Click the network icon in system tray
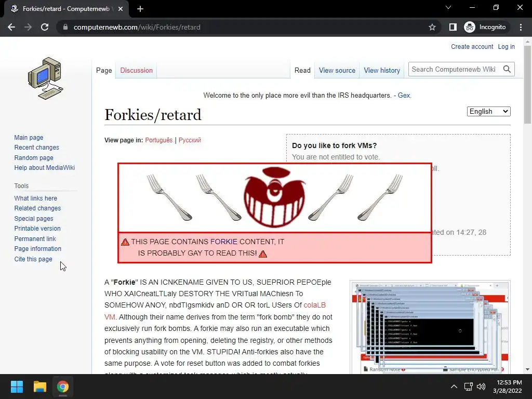532x399 pixels. (x=469, y=387)
